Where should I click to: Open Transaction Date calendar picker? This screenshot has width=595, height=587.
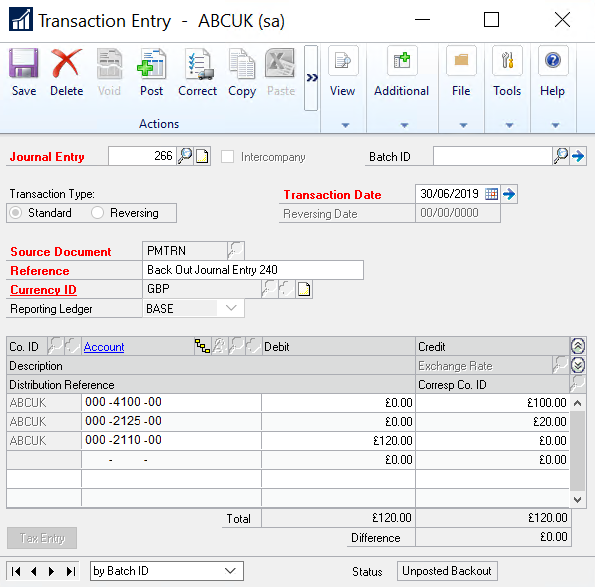tap(491, 194)
